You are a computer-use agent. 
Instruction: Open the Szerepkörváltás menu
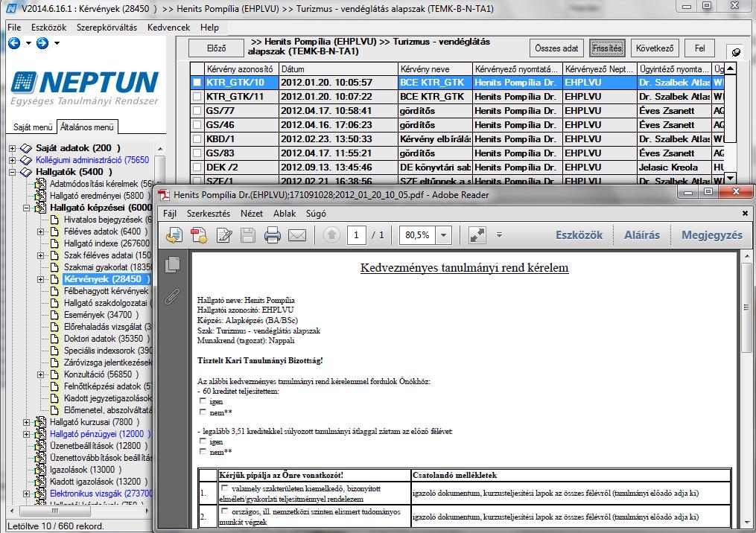107,28
